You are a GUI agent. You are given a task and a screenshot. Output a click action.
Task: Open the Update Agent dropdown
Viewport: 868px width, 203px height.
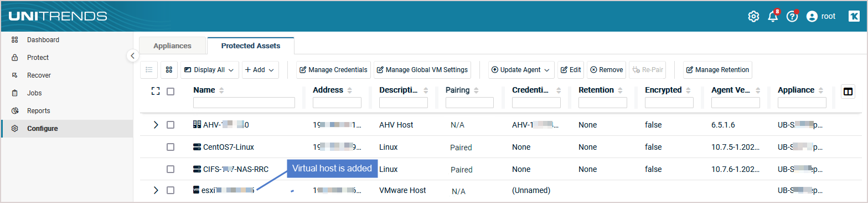(521, 70)
